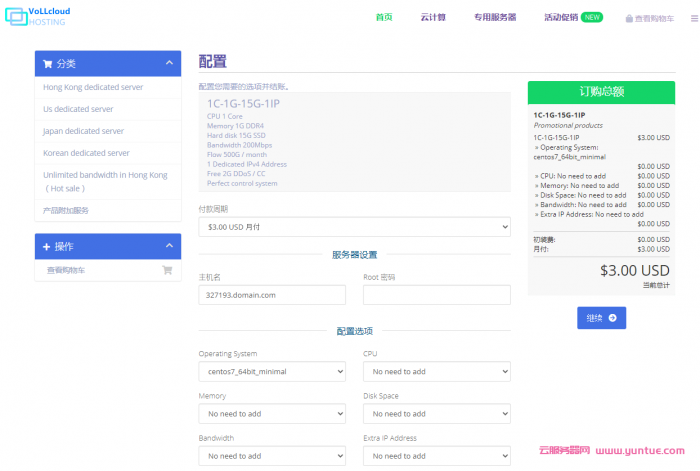Open the 云计算 menu item

(x=433, y=17)
